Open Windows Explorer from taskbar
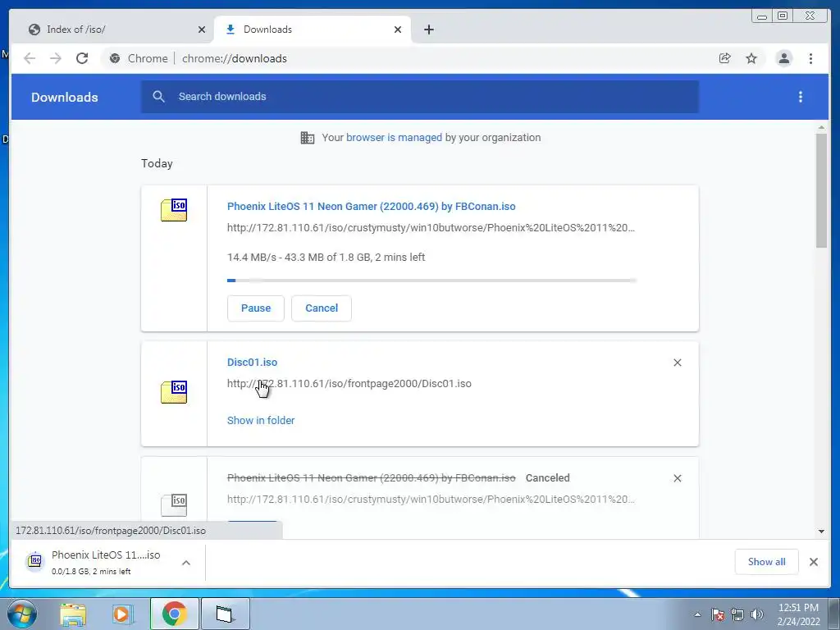Screen dimensions: 840x630 73,614
